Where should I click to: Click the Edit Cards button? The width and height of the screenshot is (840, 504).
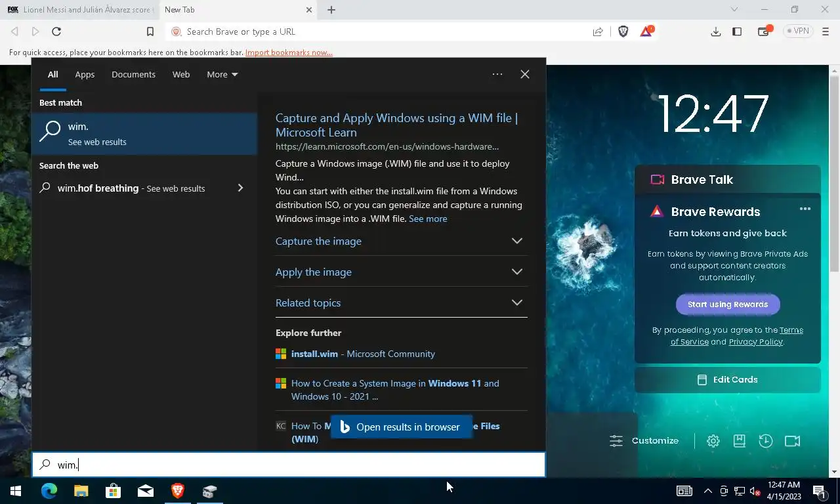(727, 379)
